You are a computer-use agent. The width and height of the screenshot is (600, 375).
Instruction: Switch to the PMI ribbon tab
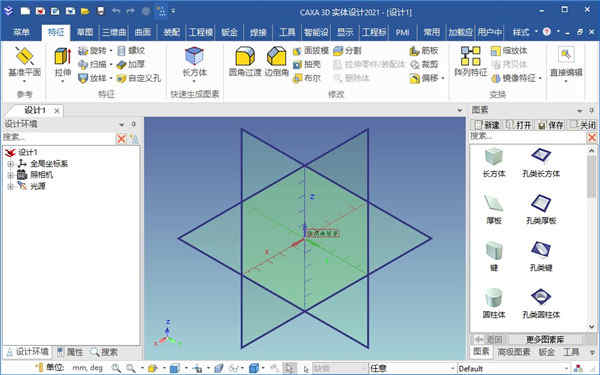click(403, 32)
